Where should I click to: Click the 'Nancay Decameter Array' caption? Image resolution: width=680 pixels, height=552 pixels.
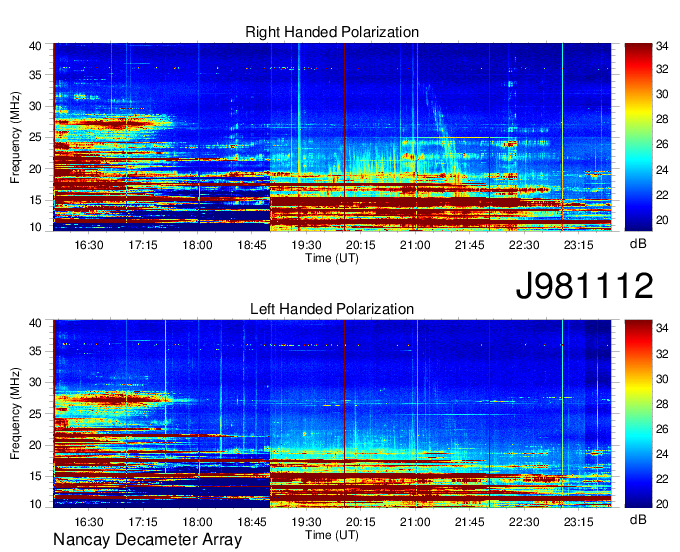tap(147, 540)
